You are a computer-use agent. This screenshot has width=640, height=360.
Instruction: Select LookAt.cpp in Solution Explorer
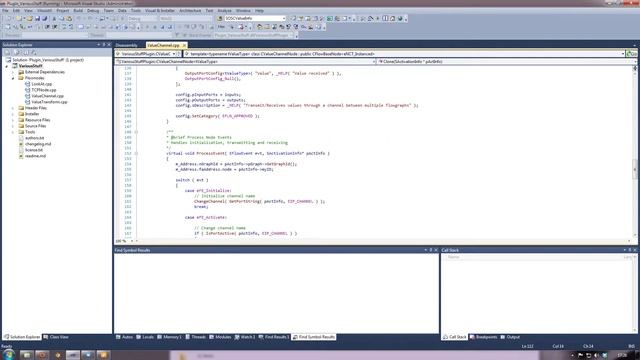click(x=41, y=84)
